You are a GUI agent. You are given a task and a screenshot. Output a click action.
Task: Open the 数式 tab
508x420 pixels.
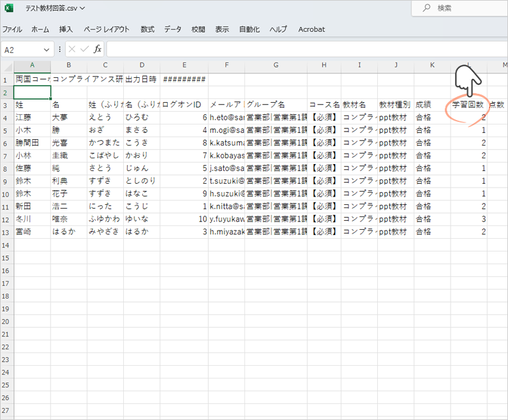point(147,29)
